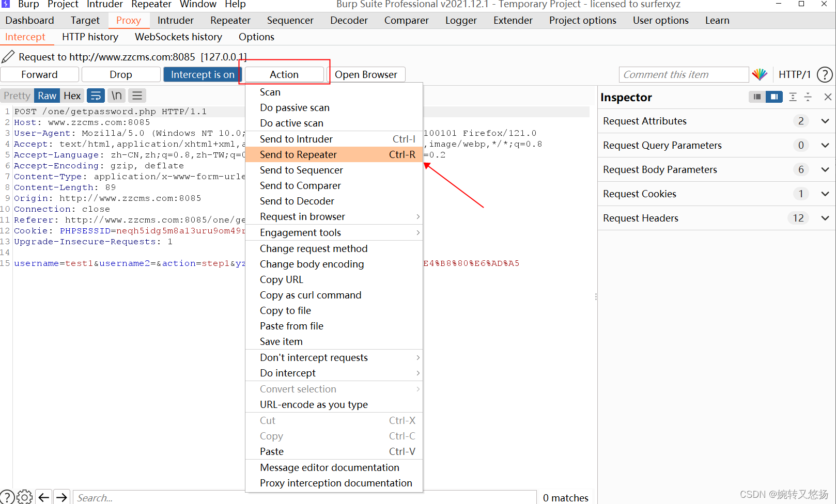This screenshot has height=504, width=836.
Task: Open the WebSockets history sub-tab
Action: pyautogui.click(x=178, y=37)
